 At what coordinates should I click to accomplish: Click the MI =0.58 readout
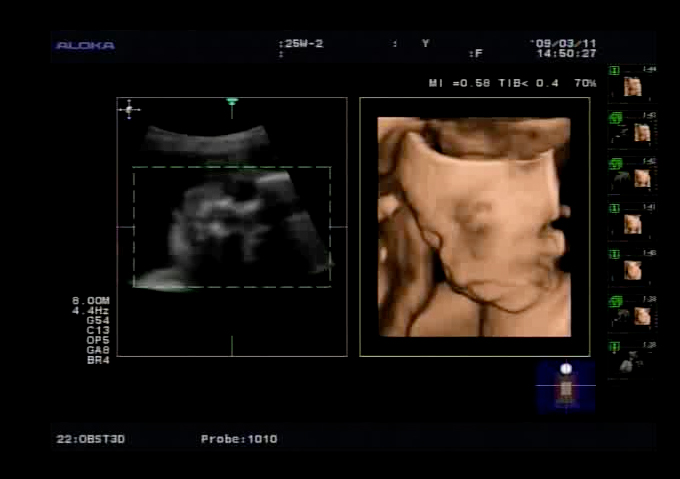[459, 83]
